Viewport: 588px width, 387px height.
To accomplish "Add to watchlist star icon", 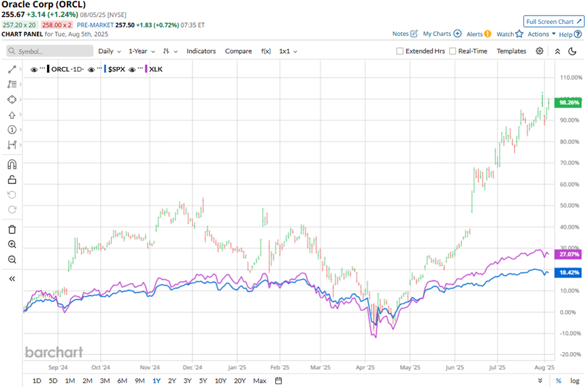I will [x=519, y=34].
